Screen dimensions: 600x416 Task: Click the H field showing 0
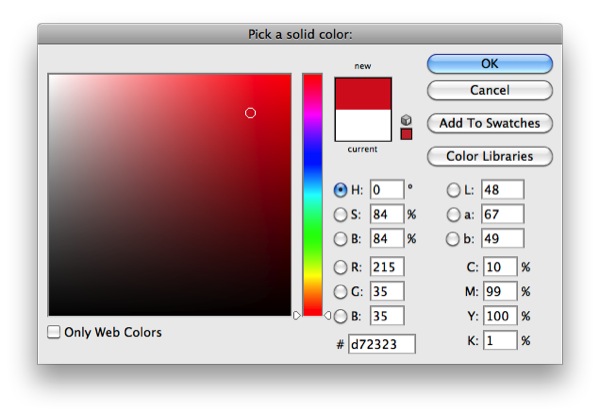[387, 190]
